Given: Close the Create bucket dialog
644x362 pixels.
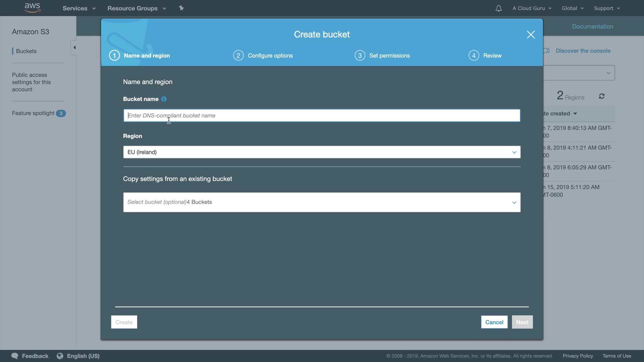Looking at the screenshot, I should pos(531,35).
